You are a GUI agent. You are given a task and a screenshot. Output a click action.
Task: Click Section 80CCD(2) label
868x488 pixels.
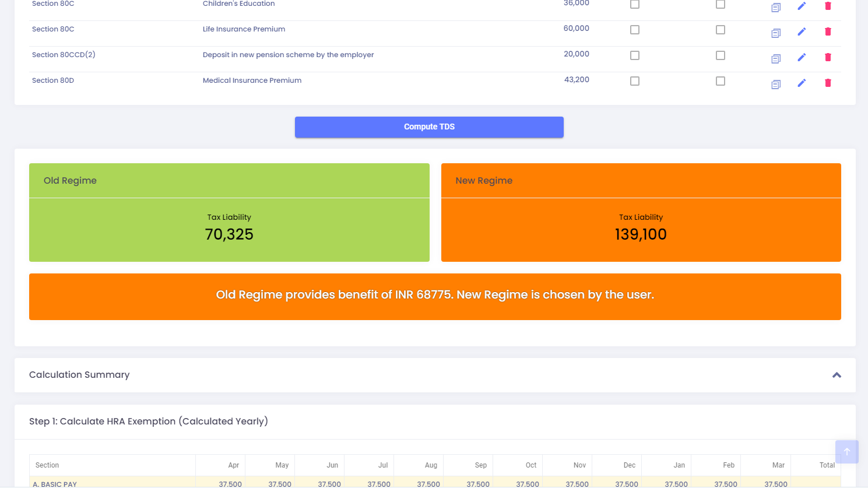[64, 55]
